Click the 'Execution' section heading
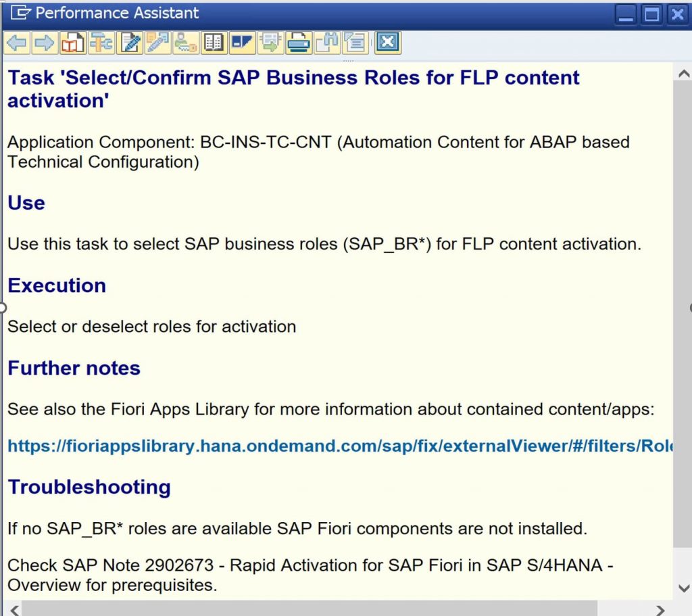This screenshot has width=692, height=616. (x=57, y=285)
